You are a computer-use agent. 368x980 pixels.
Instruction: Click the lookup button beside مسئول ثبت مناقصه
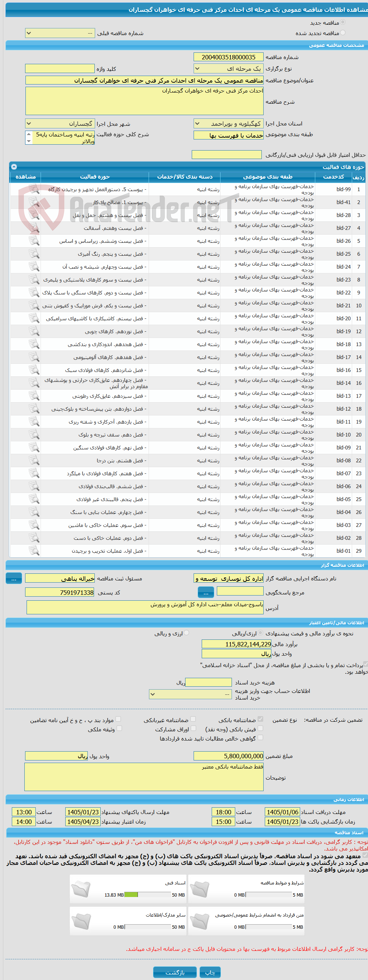coord(14,578)
